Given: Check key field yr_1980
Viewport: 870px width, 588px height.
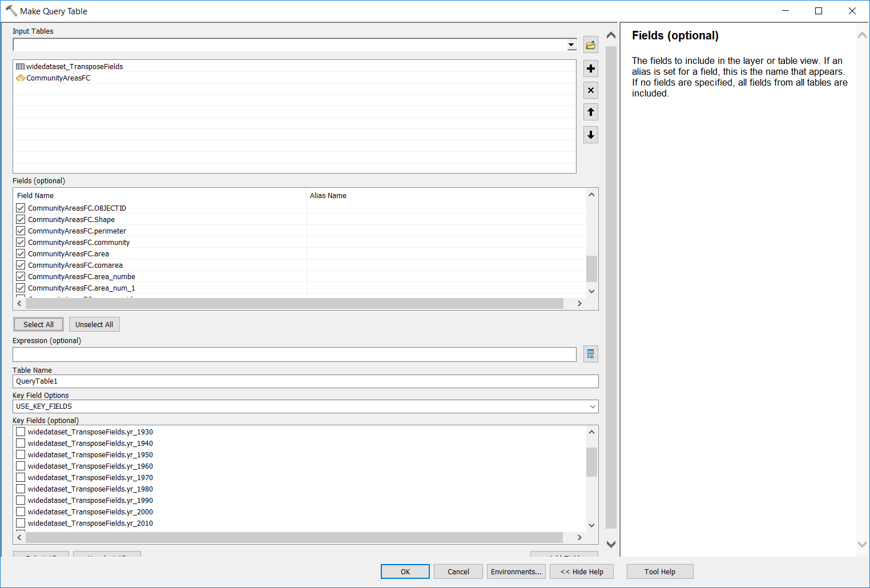Looking at the screenshot, I should tap(21, 489).
